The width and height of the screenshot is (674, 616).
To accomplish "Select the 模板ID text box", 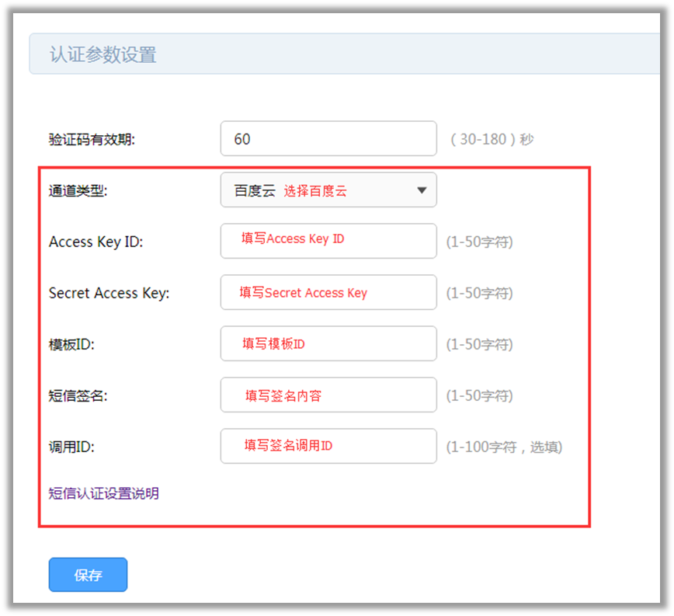I will (328, 343).
